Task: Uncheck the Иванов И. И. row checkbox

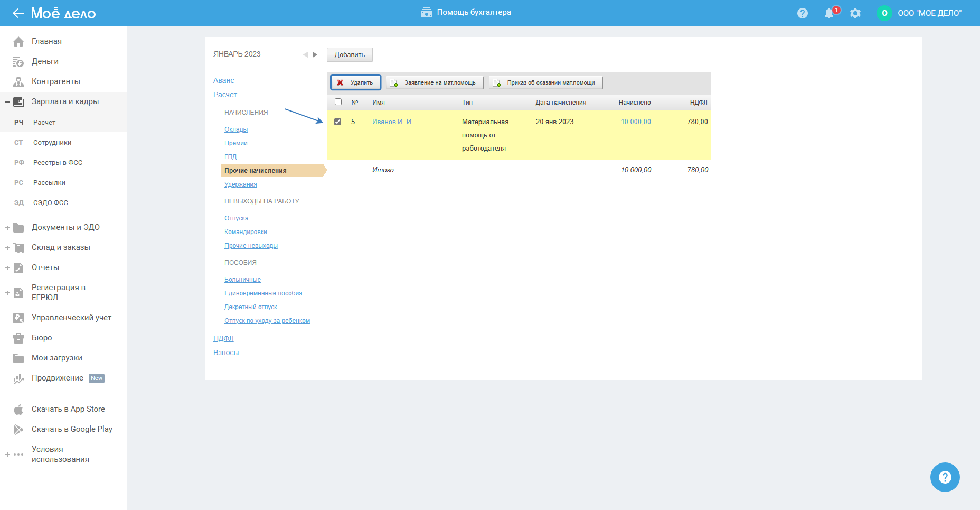Action: click(x=338, y=122)
